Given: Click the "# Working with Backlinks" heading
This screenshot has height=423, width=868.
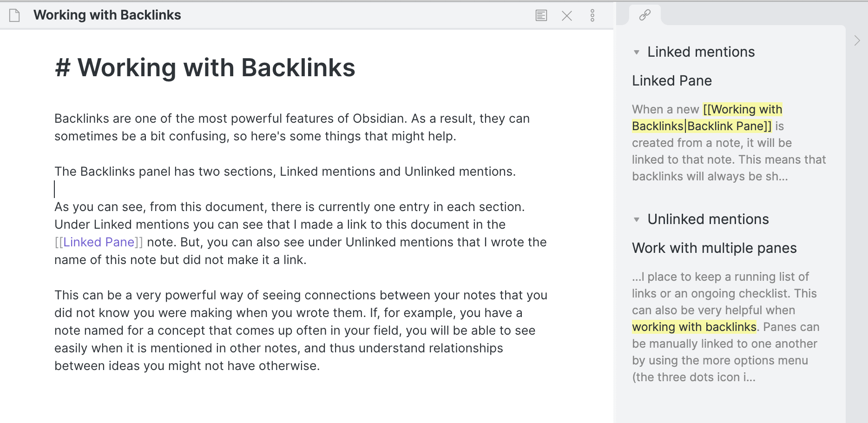Looking at the screenshot, I should (204, 67).
